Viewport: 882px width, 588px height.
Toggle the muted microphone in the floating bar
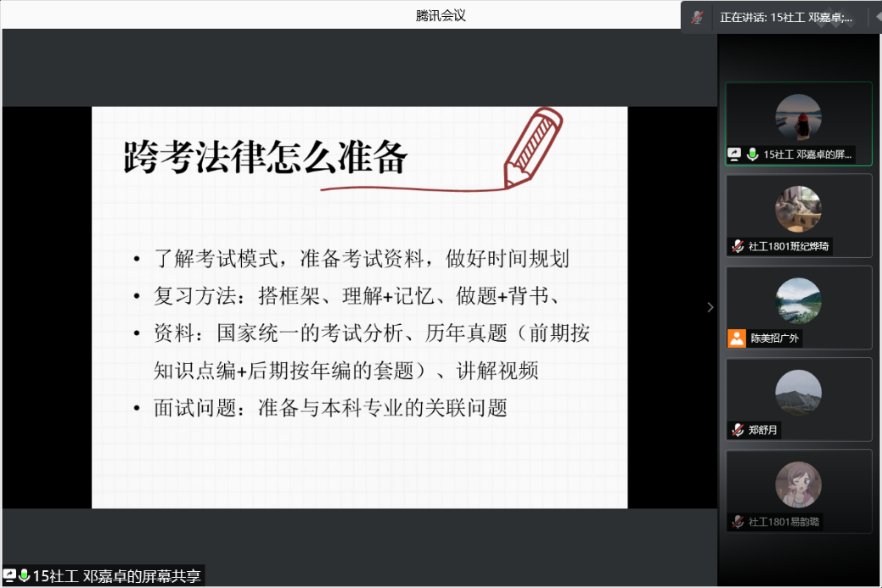tap(698, 17)
